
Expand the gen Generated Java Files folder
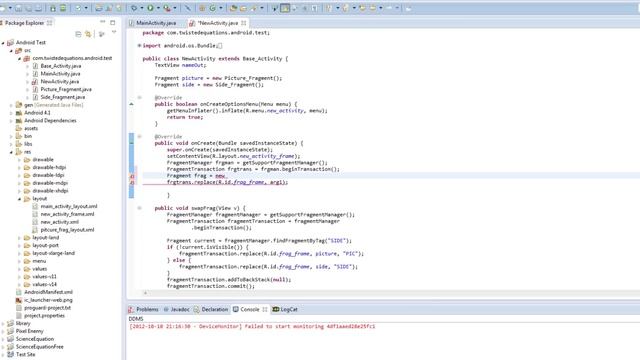click(11, 105)
